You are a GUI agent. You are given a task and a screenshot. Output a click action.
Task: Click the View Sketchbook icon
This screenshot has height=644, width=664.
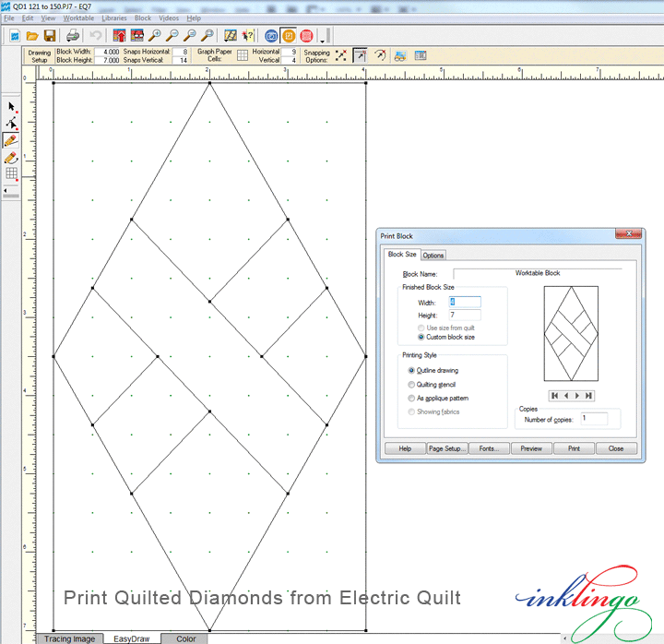point(136,36)
